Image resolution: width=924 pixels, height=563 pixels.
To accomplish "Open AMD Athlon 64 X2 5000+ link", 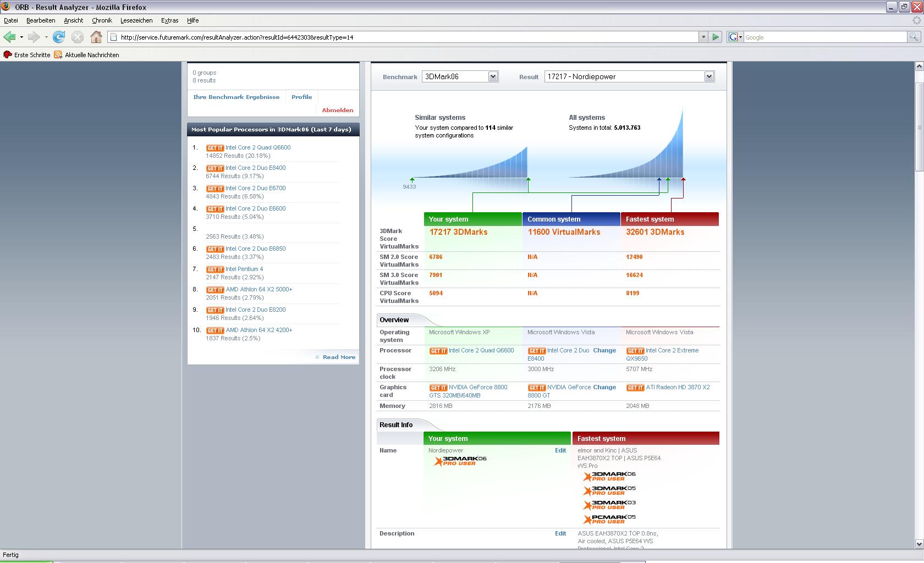I will (x=259, y=290).
